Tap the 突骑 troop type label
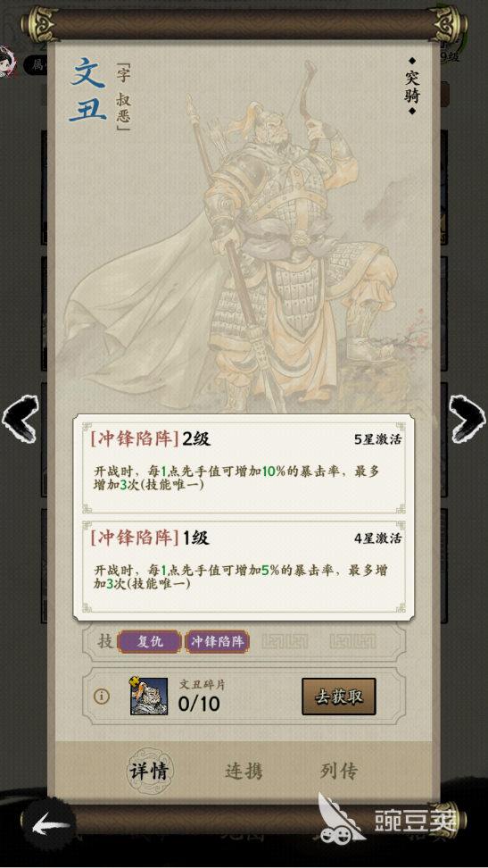The height and width of the screenshot is (868, 488). coord(411,86)
